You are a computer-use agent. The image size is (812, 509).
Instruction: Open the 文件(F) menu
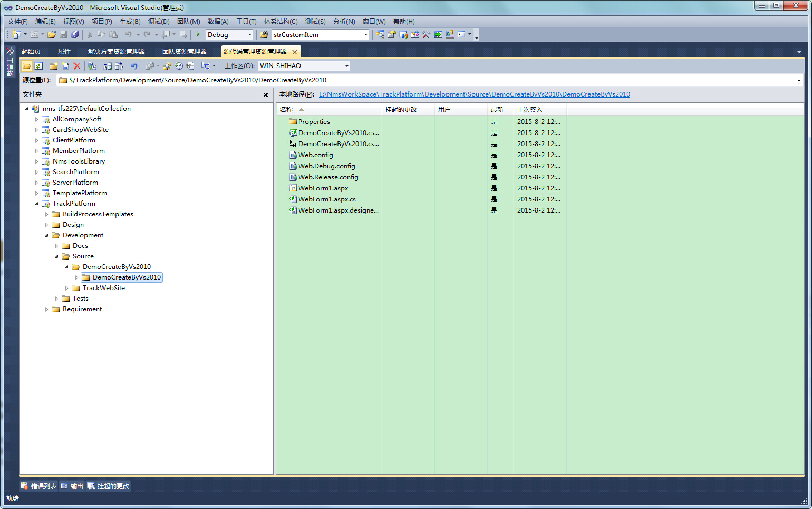[x=17, y=21]
